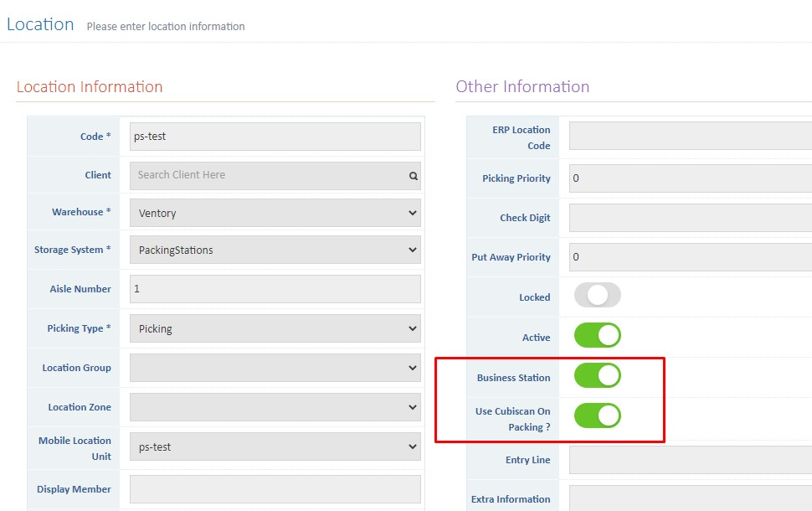Viewport: 812px width, 511px height.
Task: Focus the Search Client Here field
Action: 268,175
